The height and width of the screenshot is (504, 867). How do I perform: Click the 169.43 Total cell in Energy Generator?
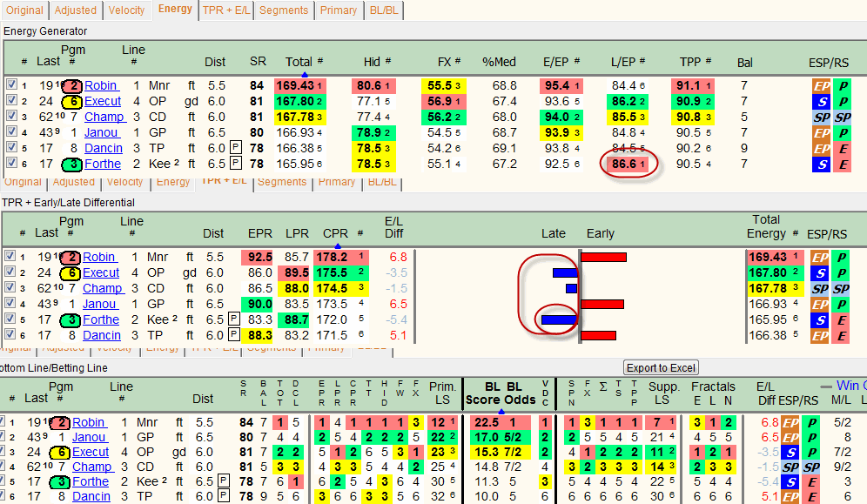point(299,85)
